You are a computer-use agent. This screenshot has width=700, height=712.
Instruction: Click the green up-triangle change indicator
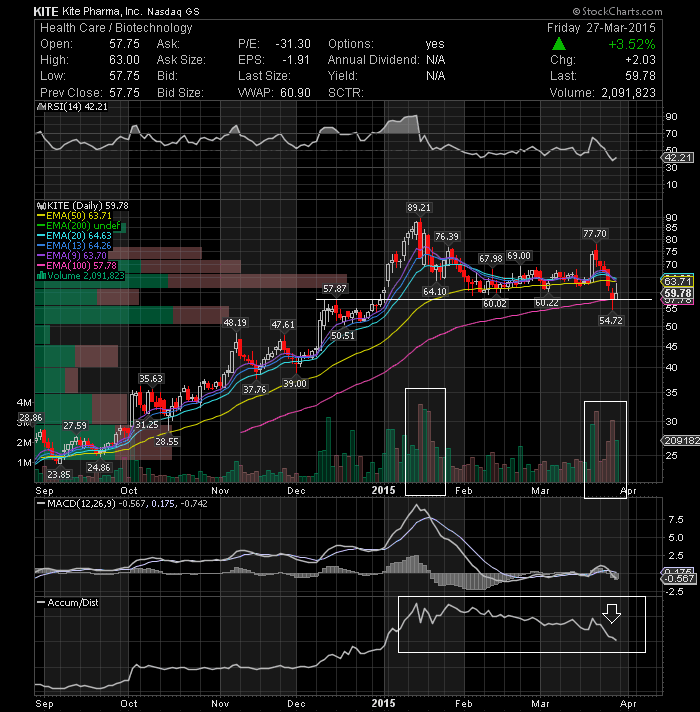tap(559, 44)
